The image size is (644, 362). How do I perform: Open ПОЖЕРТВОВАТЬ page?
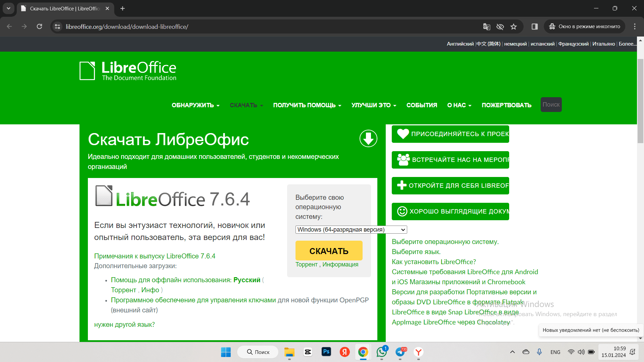(x=506, y=105)
